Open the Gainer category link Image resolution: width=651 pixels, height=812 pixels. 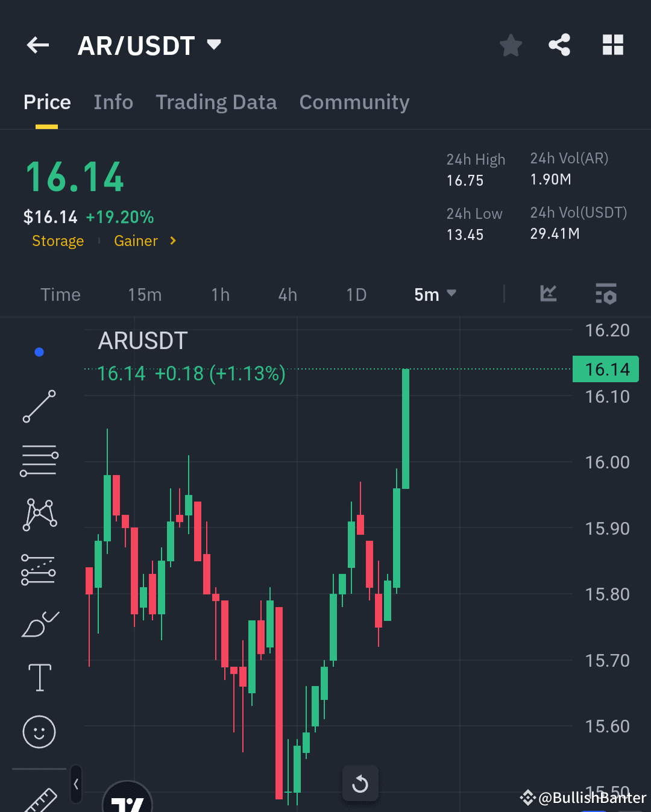[136, 241]
